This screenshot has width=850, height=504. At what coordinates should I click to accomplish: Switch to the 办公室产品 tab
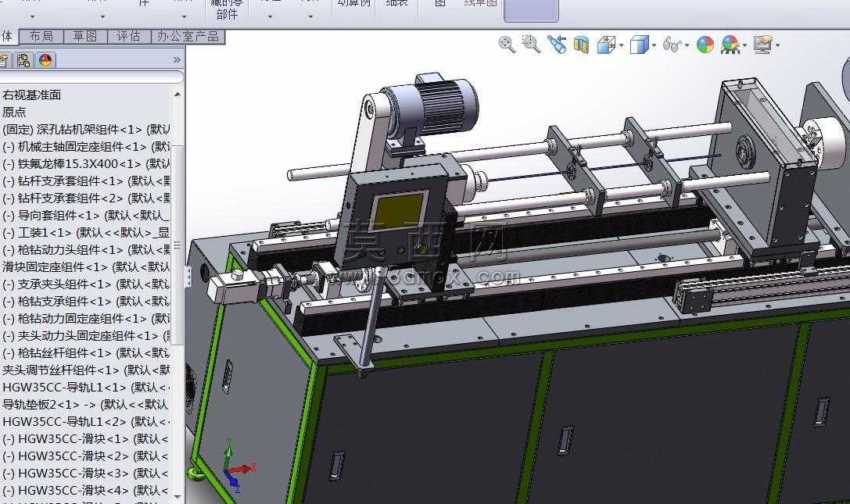pyautogui.click(x=188, y=36)
